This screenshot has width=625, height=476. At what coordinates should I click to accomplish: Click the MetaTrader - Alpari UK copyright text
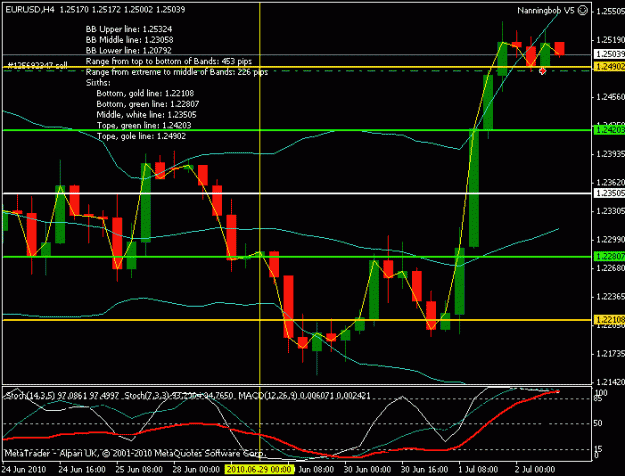[134, 453]
